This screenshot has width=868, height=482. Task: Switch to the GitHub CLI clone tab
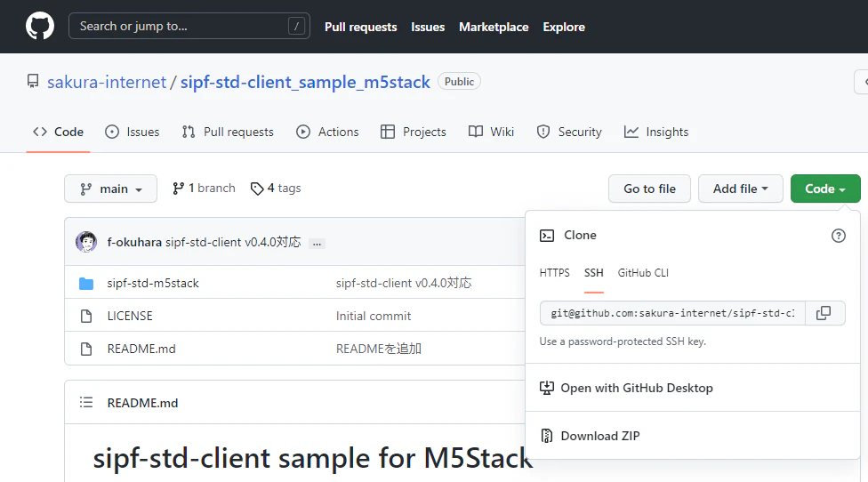pyautogui.click(x=643, y=273)
